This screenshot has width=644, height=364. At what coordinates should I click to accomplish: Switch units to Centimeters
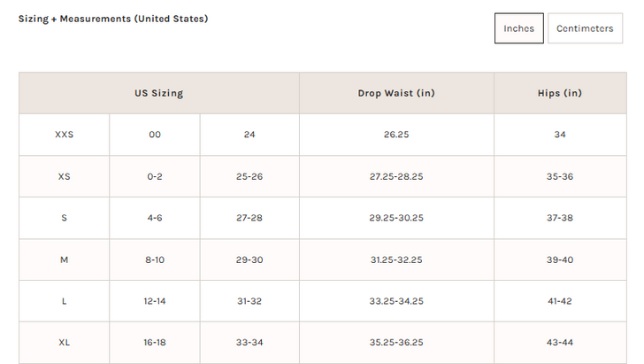(585, 28)
